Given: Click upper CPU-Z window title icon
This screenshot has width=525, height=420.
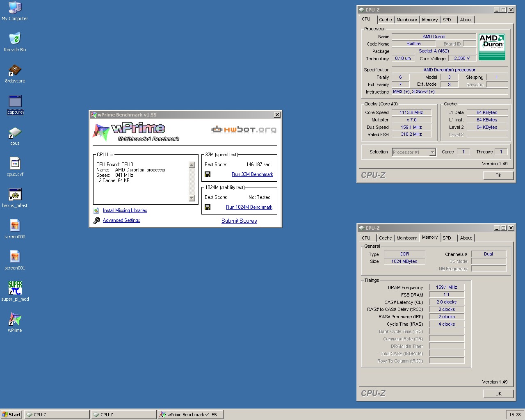Looking at the screenshot, I should [x=361, y=10].
